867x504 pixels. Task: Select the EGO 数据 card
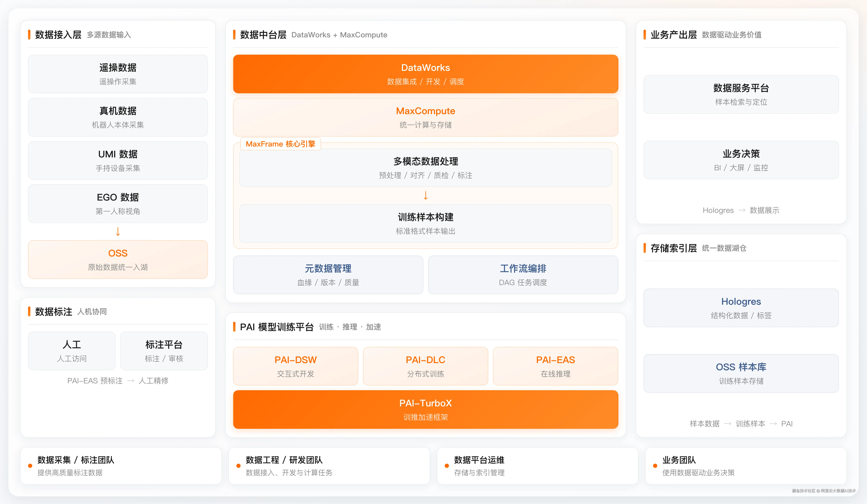pos(118,204)
